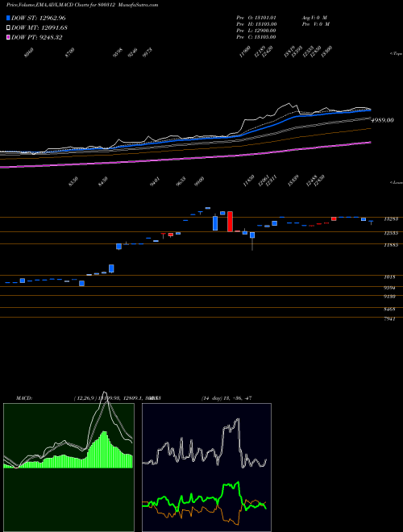The image size is (403, 532).
Task: Click the 'Avg V: 0 M' text
Action: point(315,17)
